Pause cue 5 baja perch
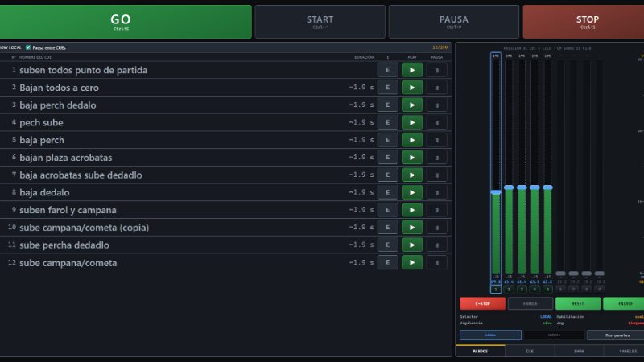 (436, 140)
